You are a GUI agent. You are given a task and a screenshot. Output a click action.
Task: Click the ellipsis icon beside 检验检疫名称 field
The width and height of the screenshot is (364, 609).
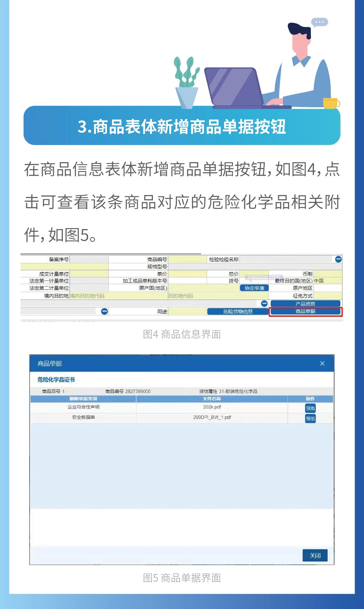(x=338, y=259)
